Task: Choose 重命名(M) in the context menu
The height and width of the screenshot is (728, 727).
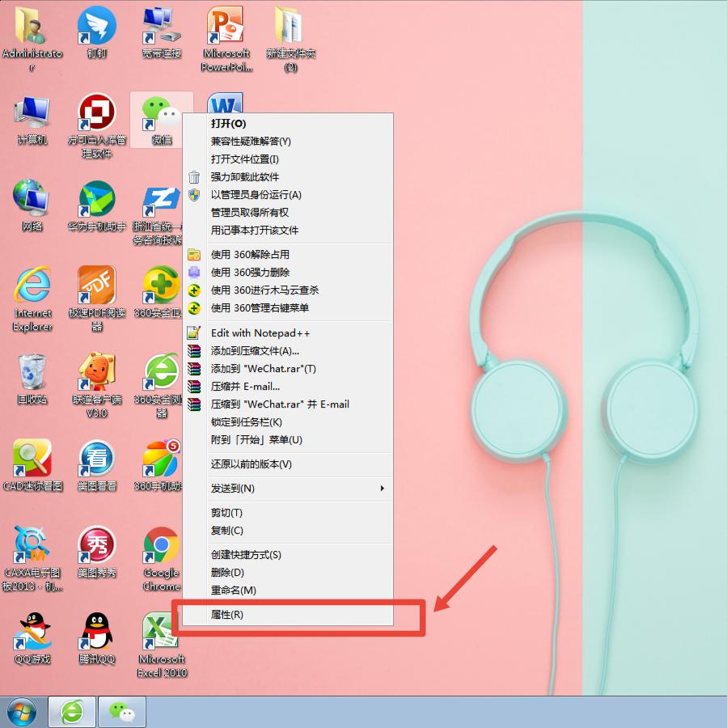Action: [x=288, y=590]
